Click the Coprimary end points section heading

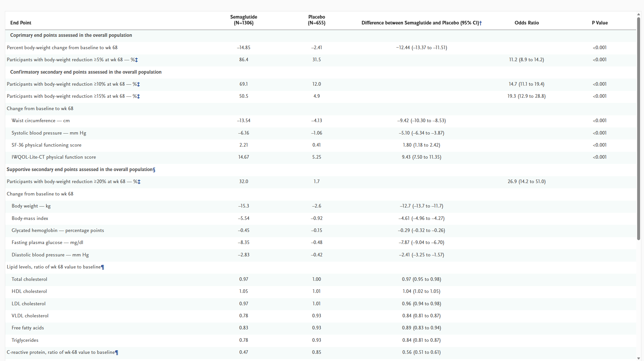(x=71, y=35)
